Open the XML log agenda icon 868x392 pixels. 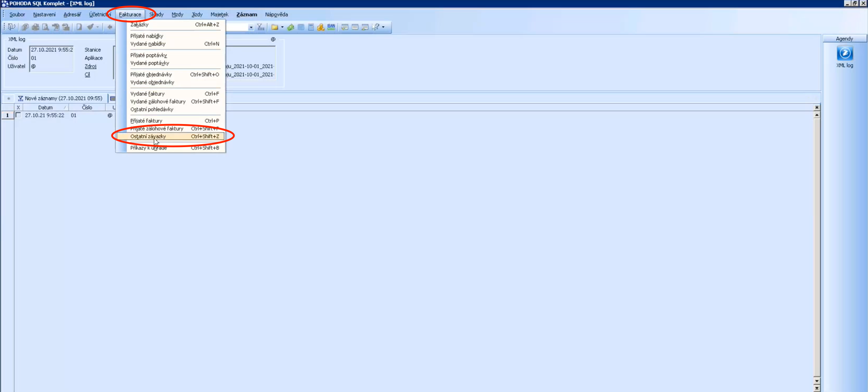pos(845,54)
